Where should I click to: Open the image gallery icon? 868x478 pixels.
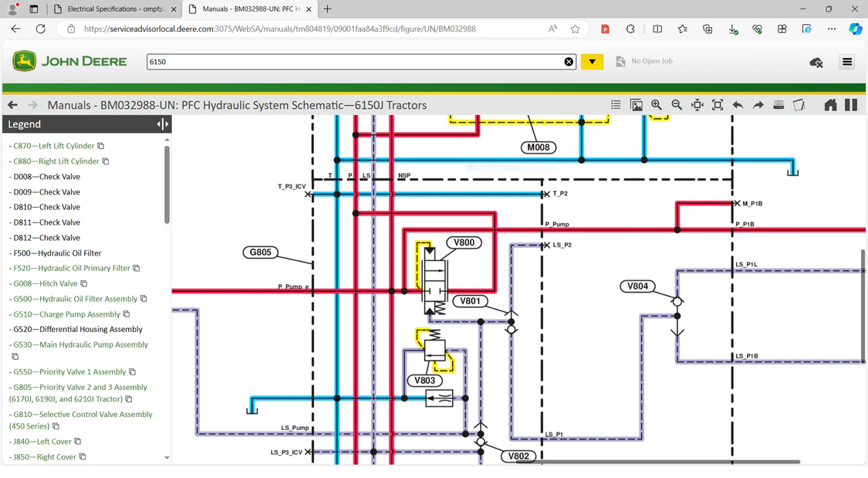pyautogui.click(x=637, y=105)
